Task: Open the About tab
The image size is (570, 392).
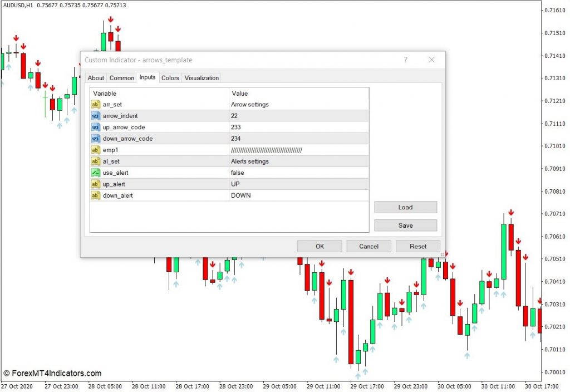Action: pyautogui.click(x=96, y=78)
